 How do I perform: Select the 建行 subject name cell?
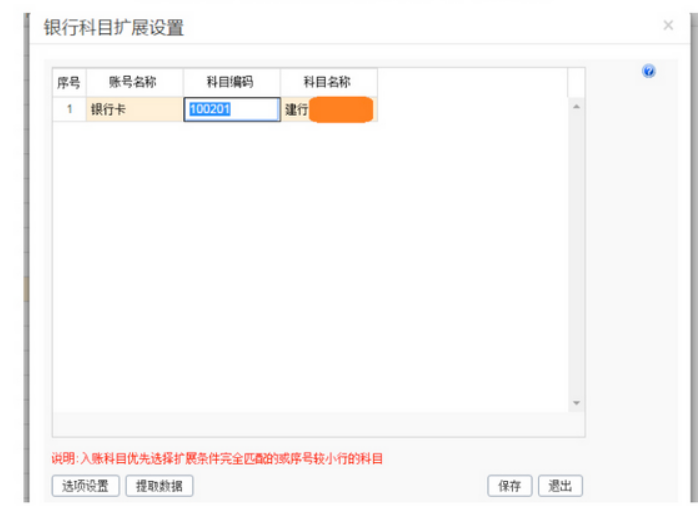329,109
